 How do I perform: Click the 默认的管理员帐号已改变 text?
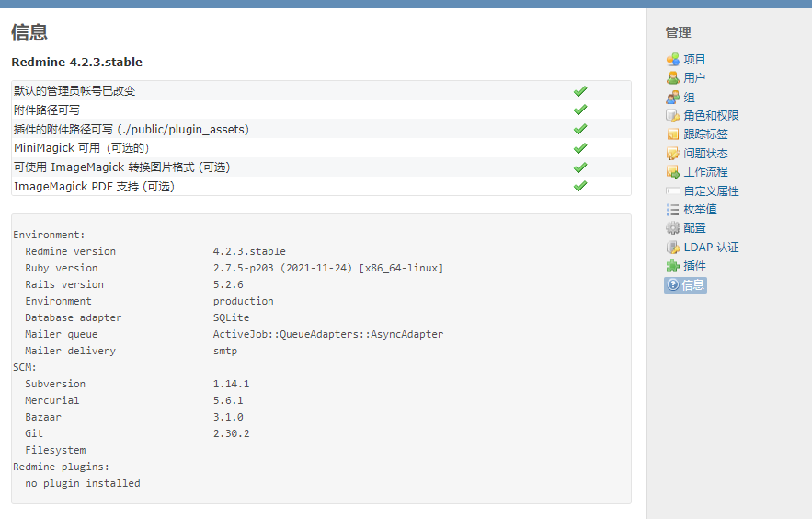click(74, 91)
